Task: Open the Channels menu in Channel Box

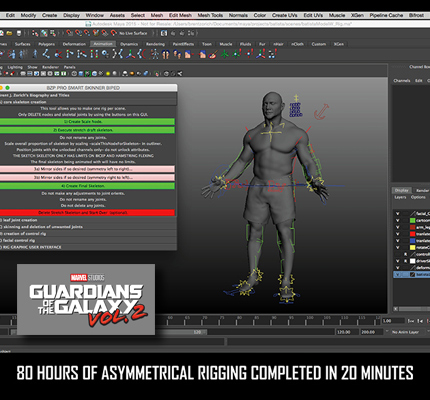Action: point(401,80)
